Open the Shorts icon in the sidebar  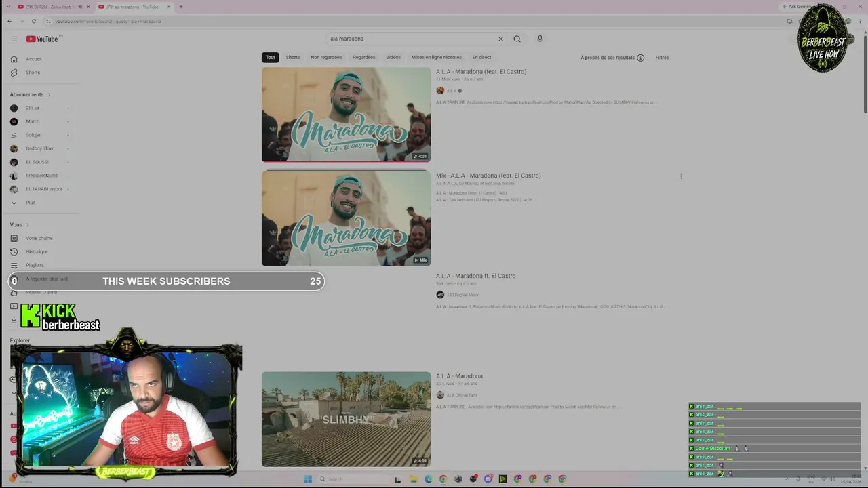pyautogui.click(x=14, y=73)
